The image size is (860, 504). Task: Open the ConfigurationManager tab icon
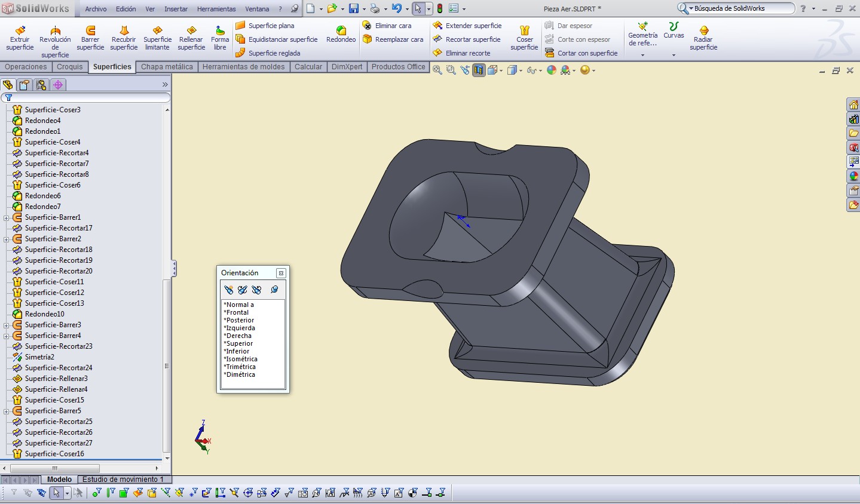41,85
